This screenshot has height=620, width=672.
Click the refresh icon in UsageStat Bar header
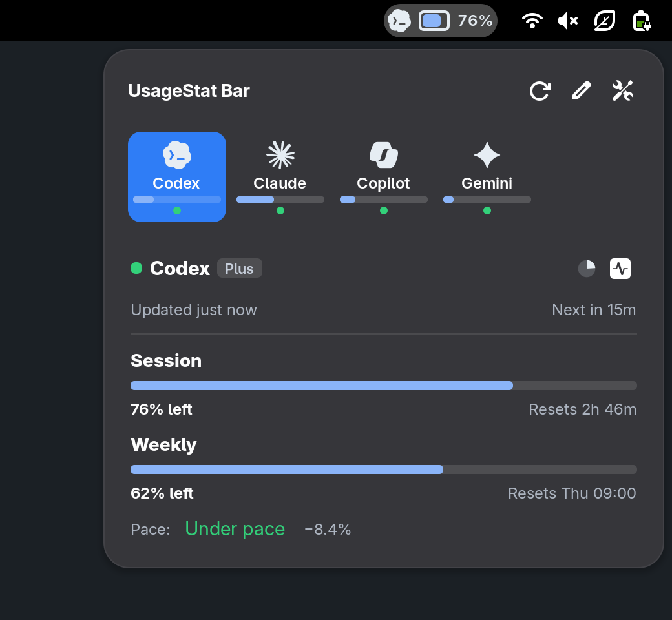click(x=540, y=91)
